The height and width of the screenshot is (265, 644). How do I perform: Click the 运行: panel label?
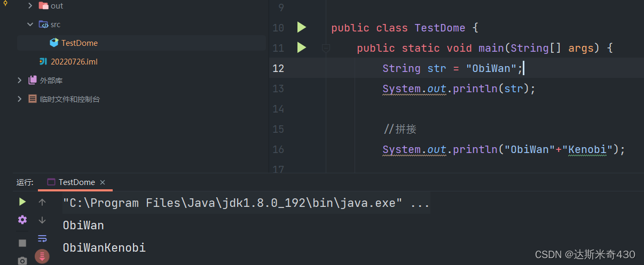point(25,182)
